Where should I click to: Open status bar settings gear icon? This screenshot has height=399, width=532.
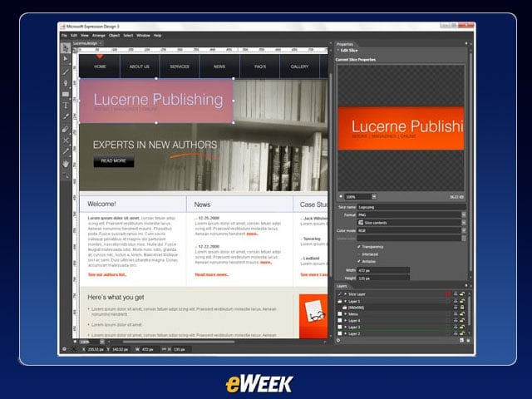pos(65,349)
